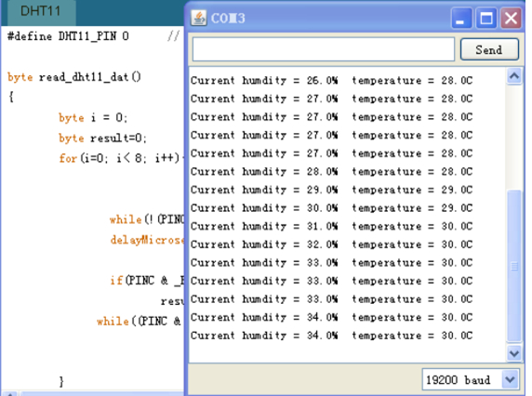Select the humidity = 26.0% output line
Screen dimensions: 532x396
coord(331,81)
